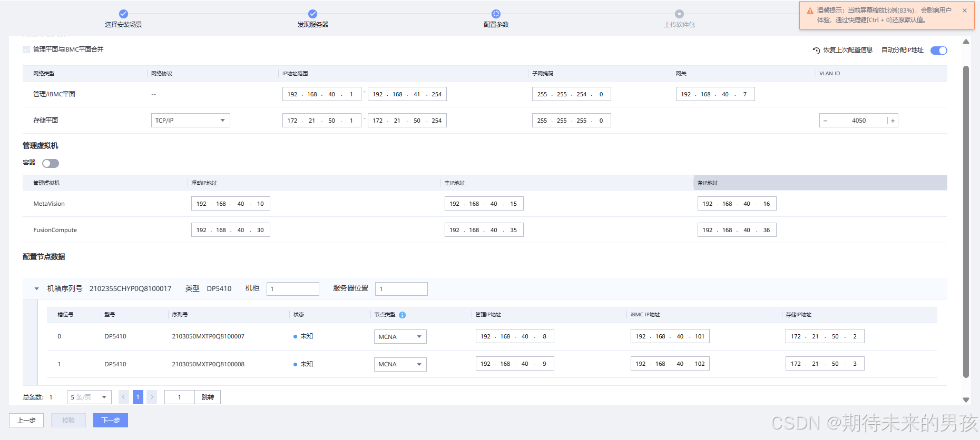Viewport: 980px width, 440px height.
Task: Click serial number 2103050MXTP0Q8100008
Action: point(208,364)
